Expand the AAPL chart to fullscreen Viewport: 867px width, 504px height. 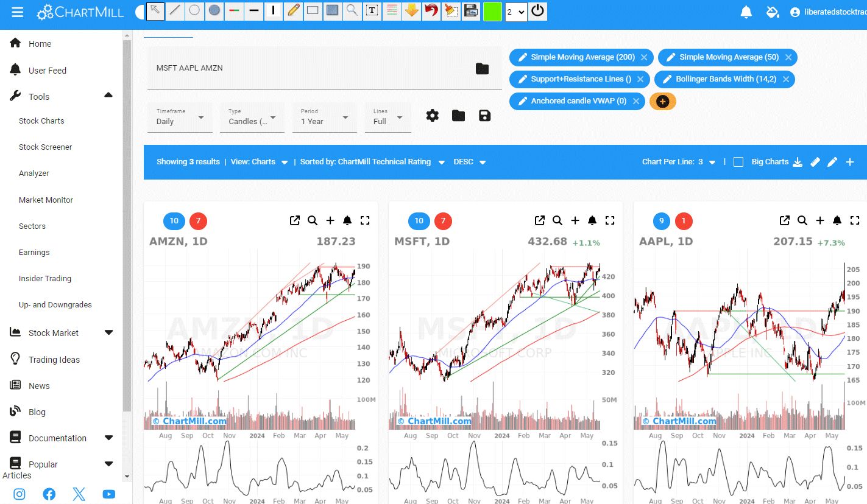point(855,220)
